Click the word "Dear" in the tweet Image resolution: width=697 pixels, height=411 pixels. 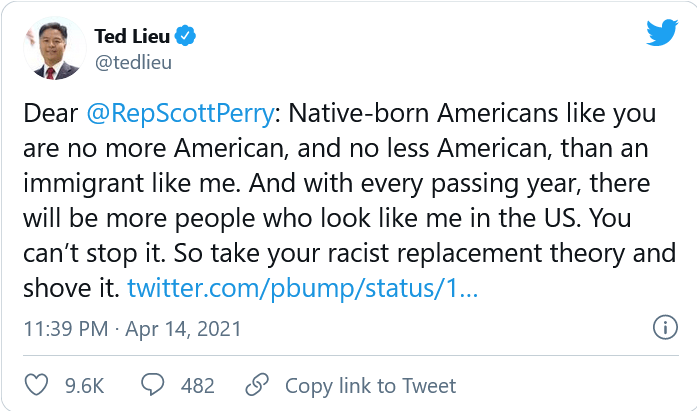[x=47, y=113]
